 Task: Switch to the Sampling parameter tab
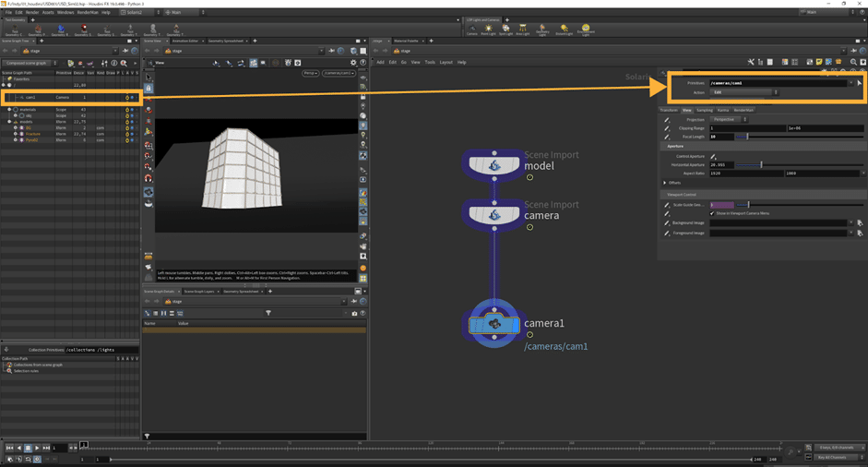click(704, 110)
